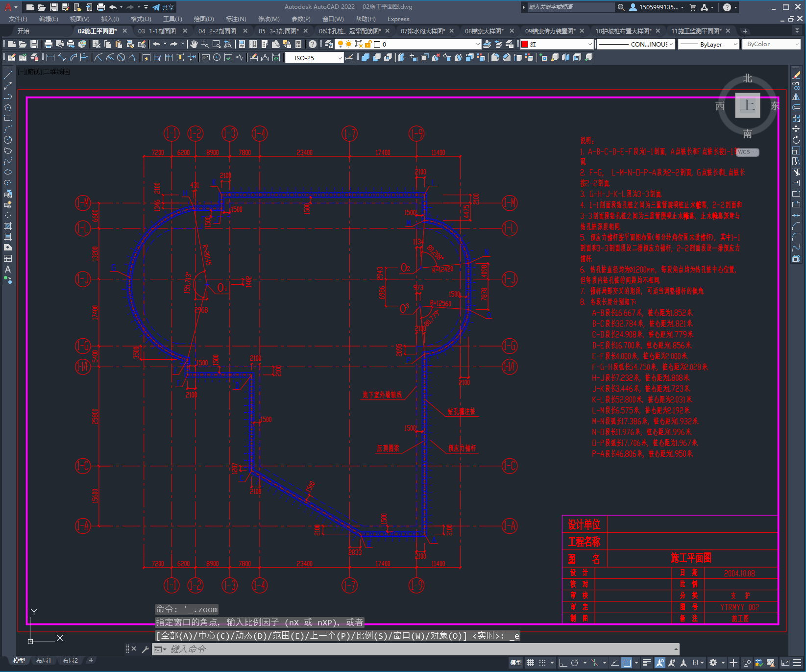Screen dimensions: 806x672
Task: Select the Move tool in modify toolbar
Action: (x=796, y=129)
